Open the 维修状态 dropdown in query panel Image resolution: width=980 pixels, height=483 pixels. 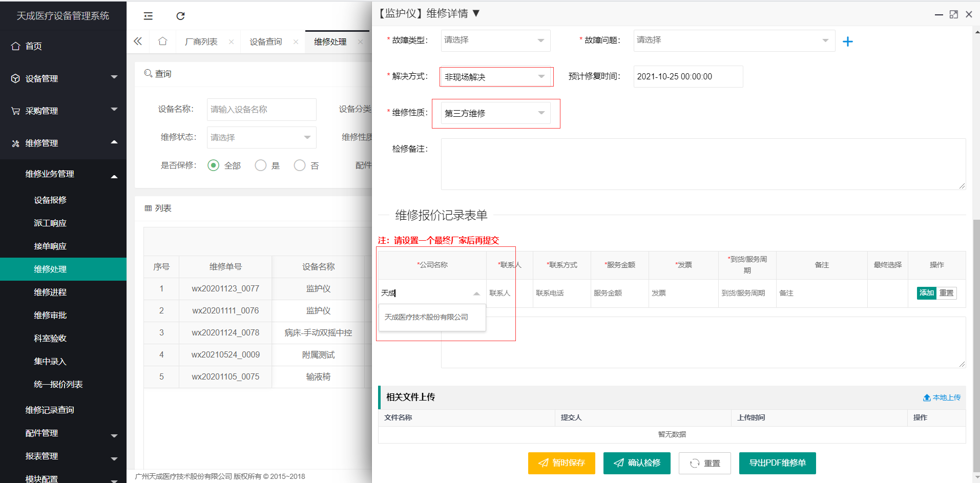point(261,137)
